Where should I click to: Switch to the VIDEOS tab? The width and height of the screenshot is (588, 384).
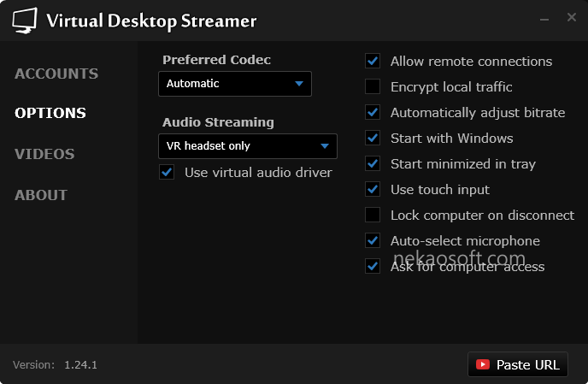[44, 154]
